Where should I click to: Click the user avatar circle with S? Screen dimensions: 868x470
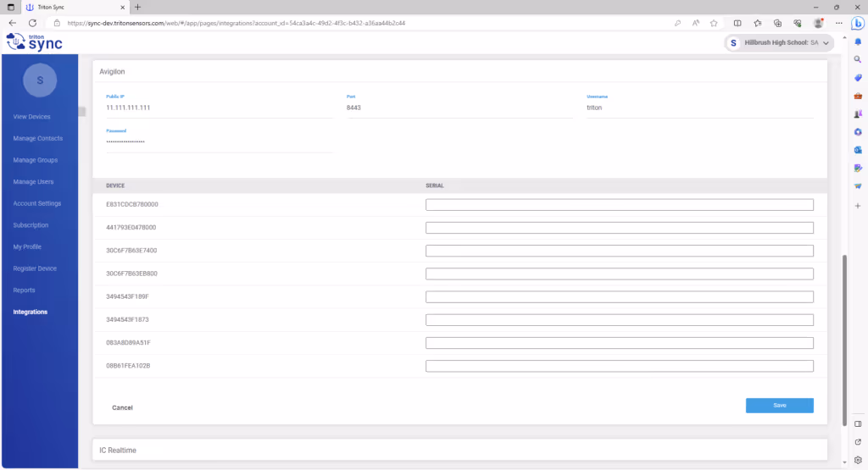pos(40,80)
